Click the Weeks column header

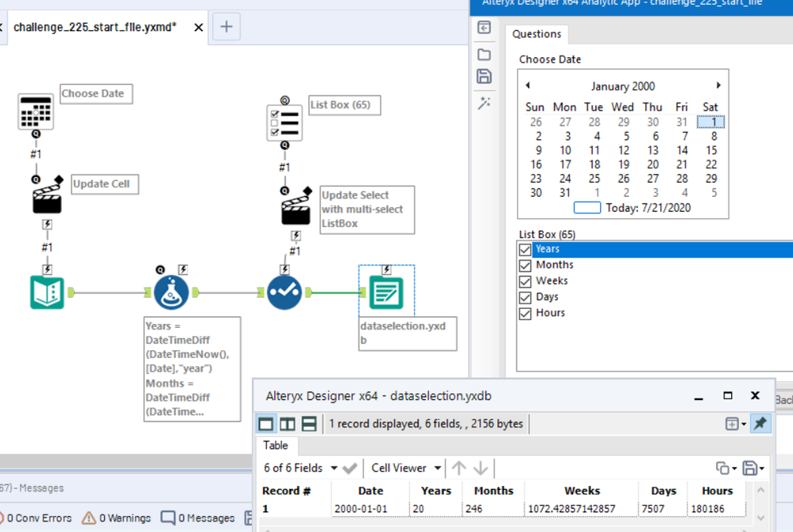(x=582, y=491)
